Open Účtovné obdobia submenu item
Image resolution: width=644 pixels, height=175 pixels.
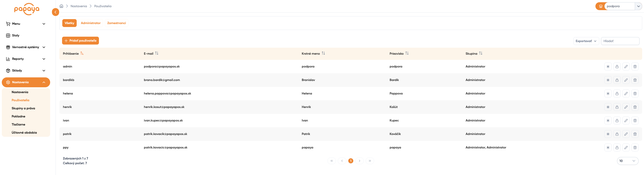24,132
